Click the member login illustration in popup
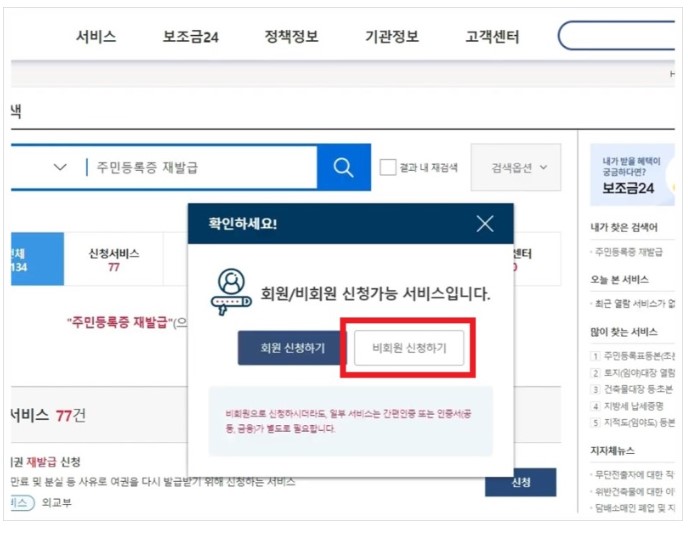688x535 pixels. (x=231, y=292)
